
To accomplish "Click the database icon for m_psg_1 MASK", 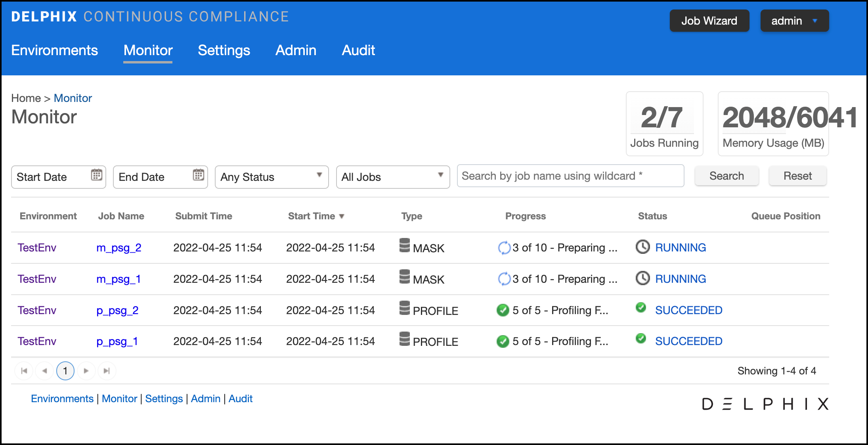I will click(x=404, y=277).
